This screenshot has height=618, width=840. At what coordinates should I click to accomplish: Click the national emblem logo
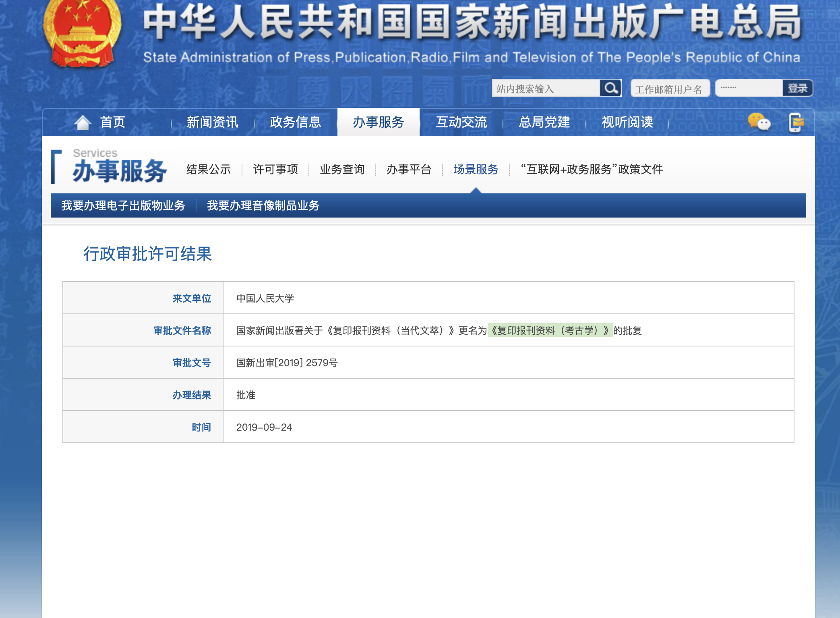click(x=82, y=33)
